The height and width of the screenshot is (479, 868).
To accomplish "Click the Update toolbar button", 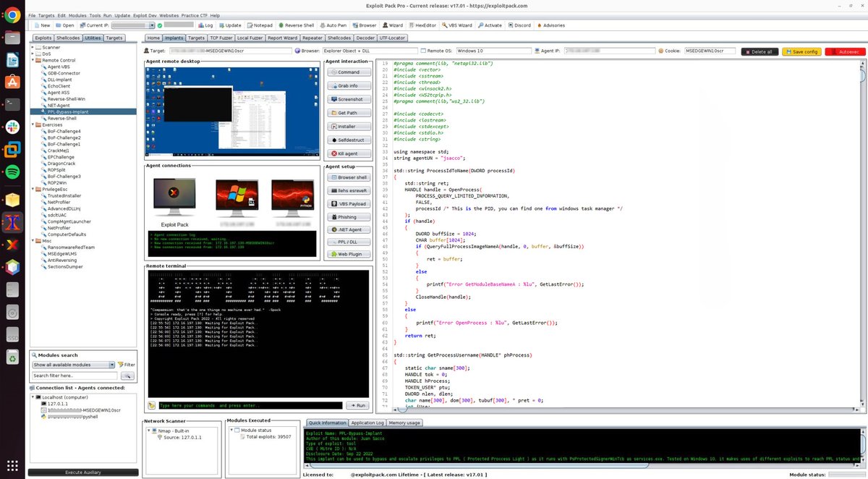I will pyautogui.click(x=229, y=25).
